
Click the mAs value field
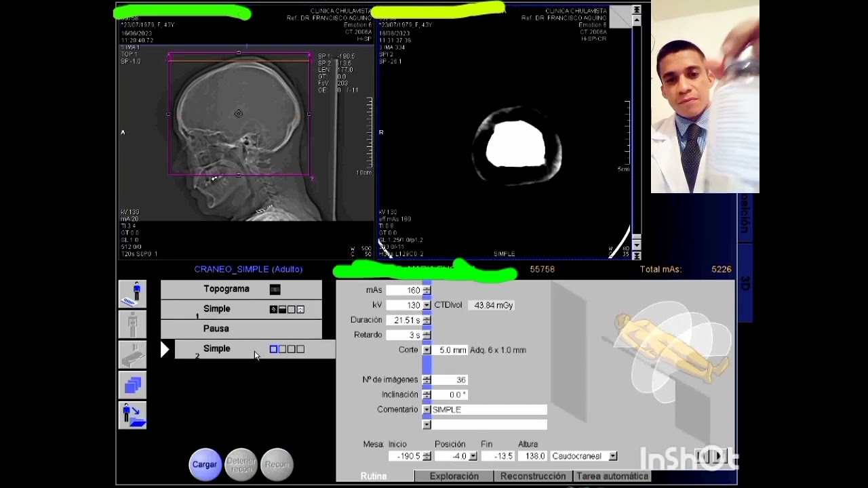click(404, 290)
